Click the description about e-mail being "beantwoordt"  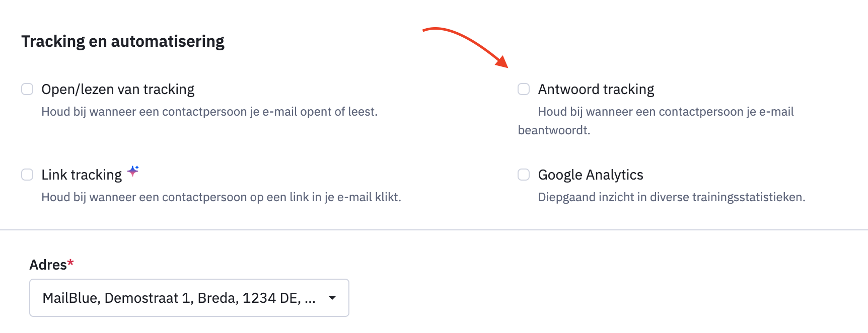click(656, 121)
